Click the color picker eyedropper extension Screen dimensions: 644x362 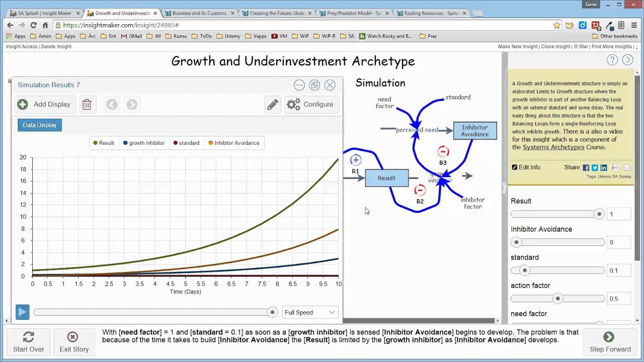pyautogui.click(x=609, y=25)
